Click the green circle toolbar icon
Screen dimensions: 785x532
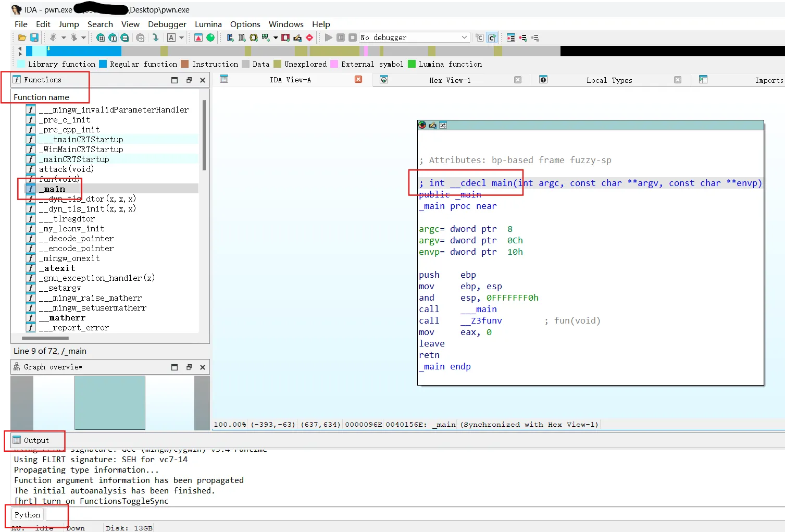click(210, 38)
